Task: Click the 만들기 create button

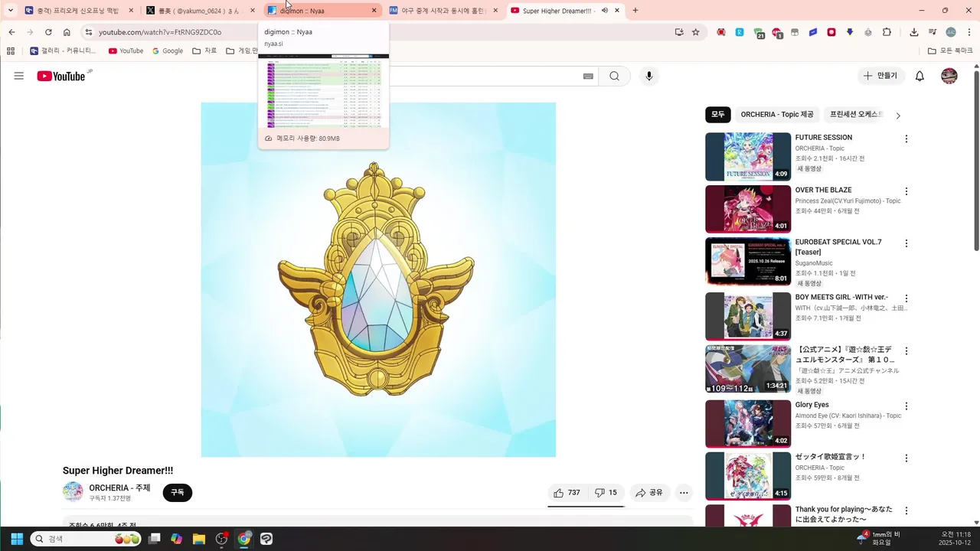Action: tap(880, 76)
